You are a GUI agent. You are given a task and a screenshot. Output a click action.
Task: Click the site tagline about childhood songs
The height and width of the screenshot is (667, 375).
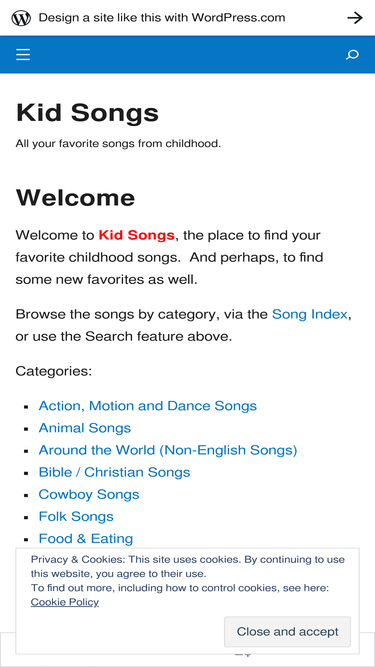[x=118, y=144]
